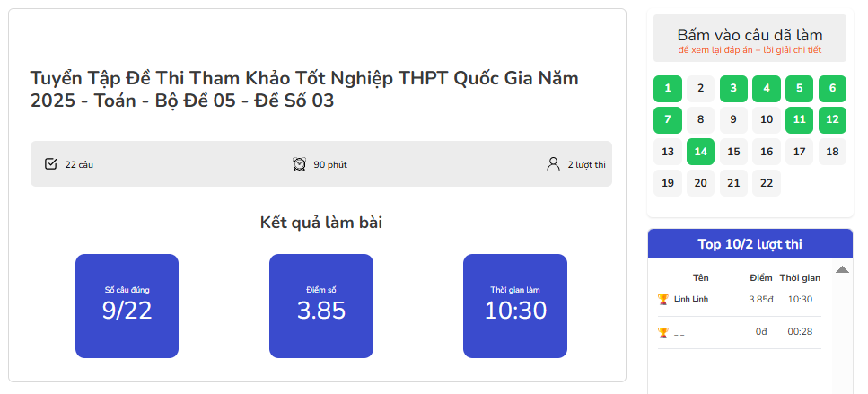The height and width of the screenshot is (394, 868).
Task: Click the scroll up arrow in leaderboard
Action: [842, 269]
